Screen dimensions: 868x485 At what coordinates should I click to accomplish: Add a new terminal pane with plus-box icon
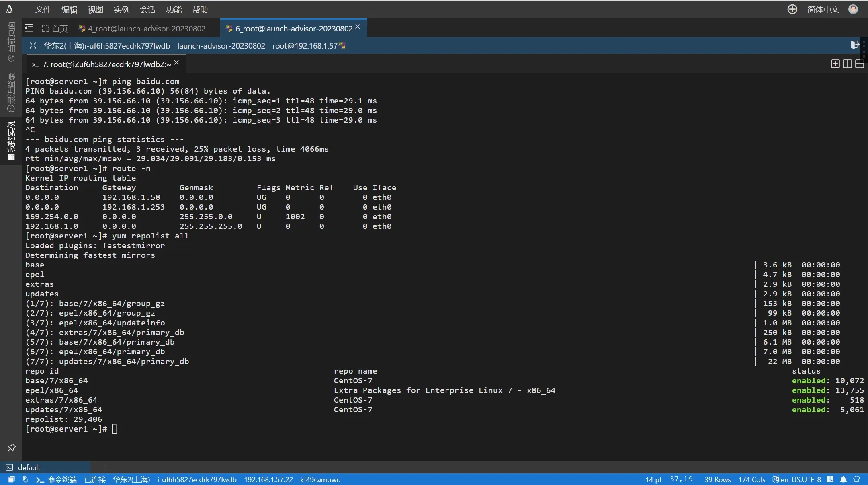[x=835, y=64]
